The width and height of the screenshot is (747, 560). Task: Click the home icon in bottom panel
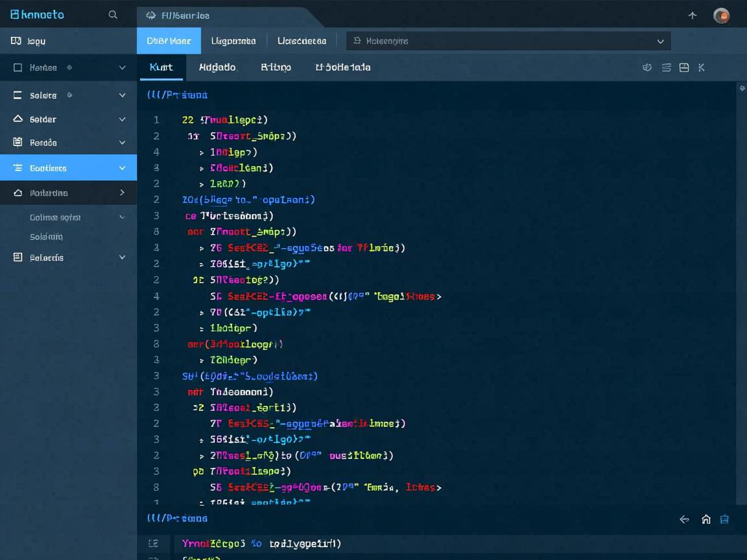point(706,519)
